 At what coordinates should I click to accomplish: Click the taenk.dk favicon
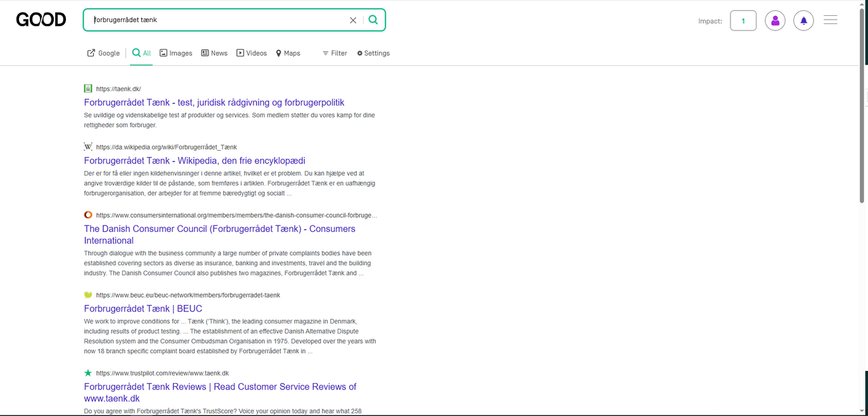pos(88,89)
